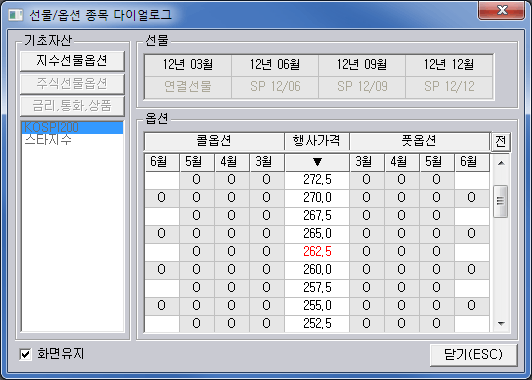The height and width of the screenshot is (380, 532).
Task: Click the call option 4월 column header
Action: click(232, 163)
